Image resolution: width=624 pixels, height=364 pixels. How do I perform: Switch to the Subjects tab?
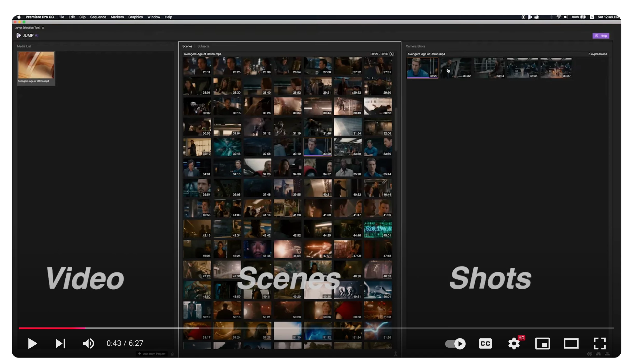203,46
